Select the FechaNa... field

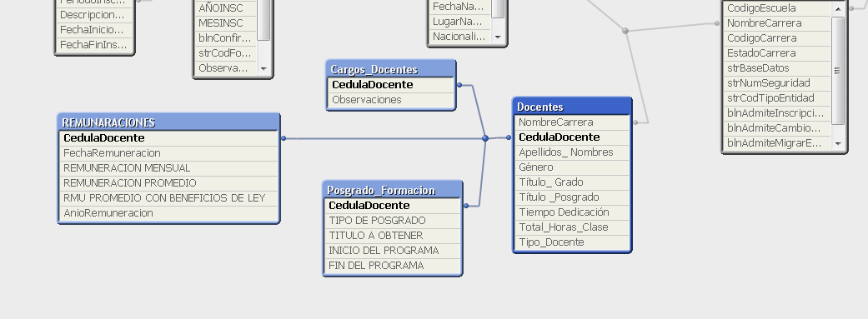pyautogui.click(x=460, y=7)
